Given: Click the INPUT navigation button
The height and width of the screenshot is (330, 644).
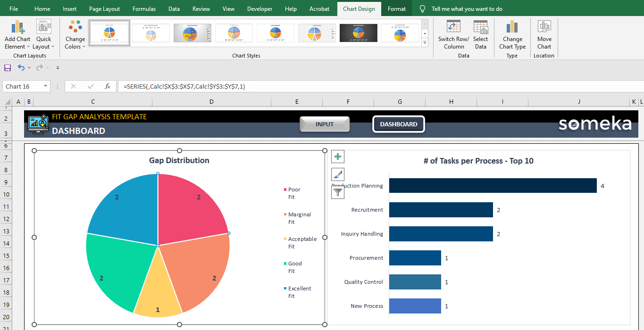Looking at the screenshot, I should 325,124.
